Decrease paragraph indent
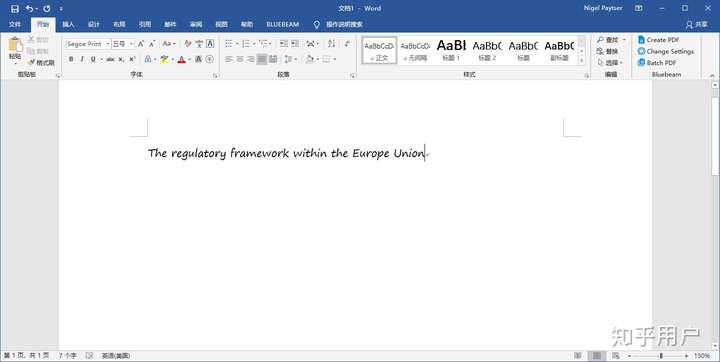The image size is (720, 362). [284, 44]
